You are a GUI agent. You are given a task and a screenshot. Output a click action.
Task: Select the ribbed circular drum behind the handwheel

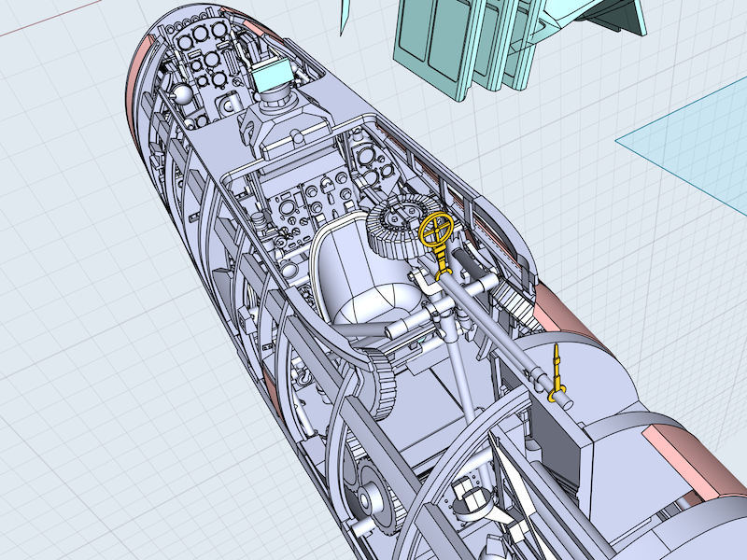[401, 228]
